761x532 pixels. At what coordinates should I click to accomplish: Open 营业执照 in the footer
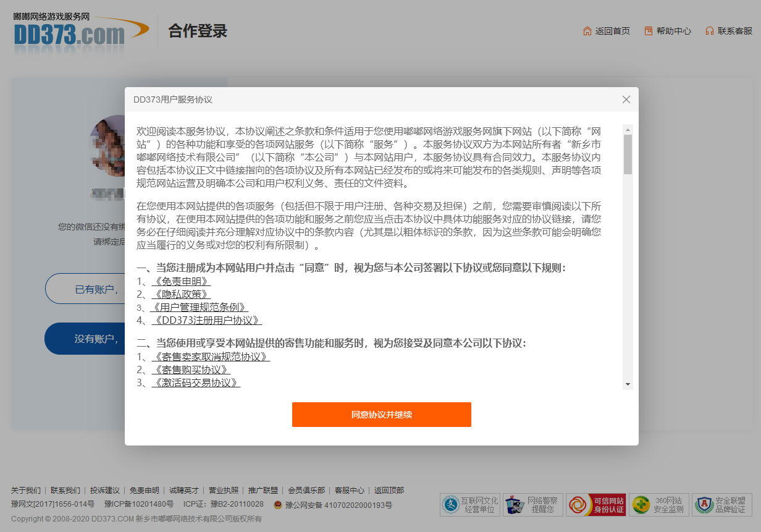tap(224, 490)
